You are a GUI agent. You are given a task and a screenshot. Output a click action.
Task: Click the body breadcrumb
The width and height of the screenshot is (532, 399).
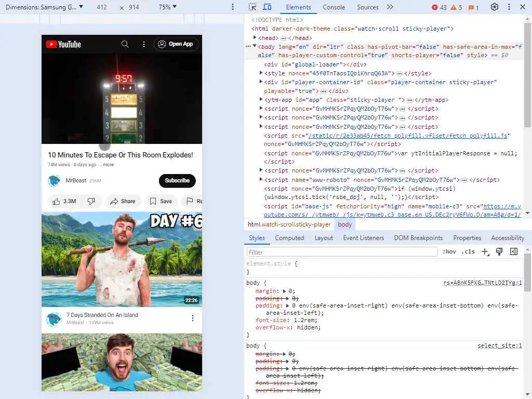point(345,224)
